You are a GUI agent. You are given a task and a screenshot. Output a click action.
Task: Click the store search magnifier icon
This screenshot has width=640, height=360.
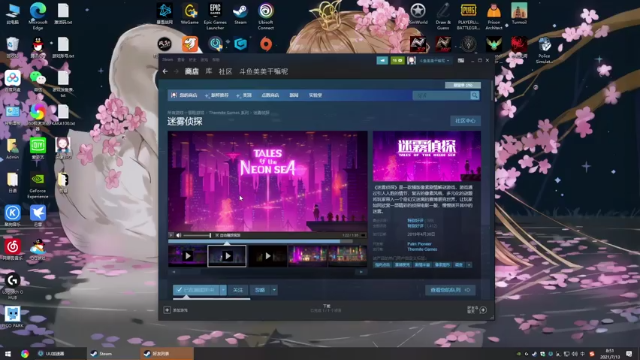coord(474,95)
